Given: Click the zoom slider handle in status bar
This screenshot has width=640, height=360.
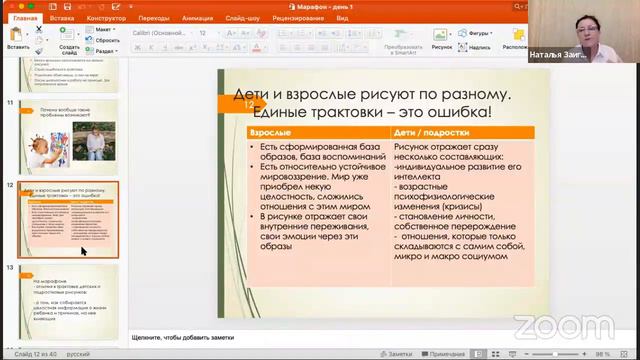Looking at the screenshot, I should click(x=555, y=354).
